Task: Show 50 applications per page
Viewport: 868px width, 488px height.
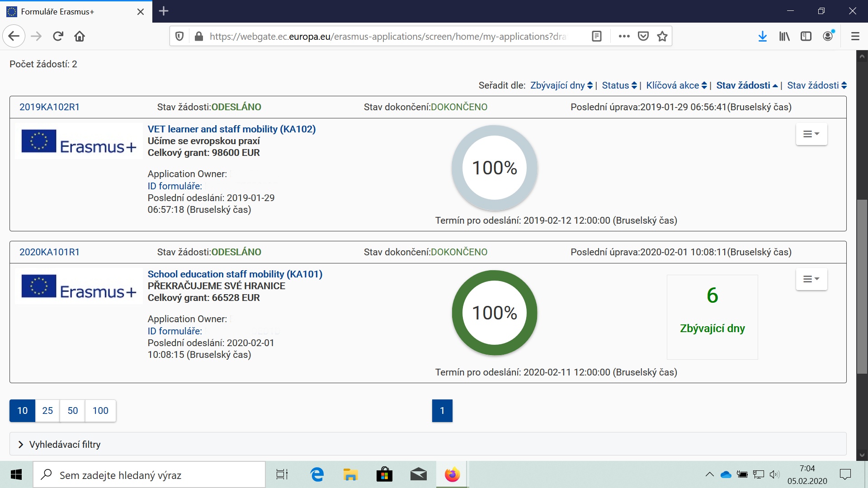Action: (73, 411)
